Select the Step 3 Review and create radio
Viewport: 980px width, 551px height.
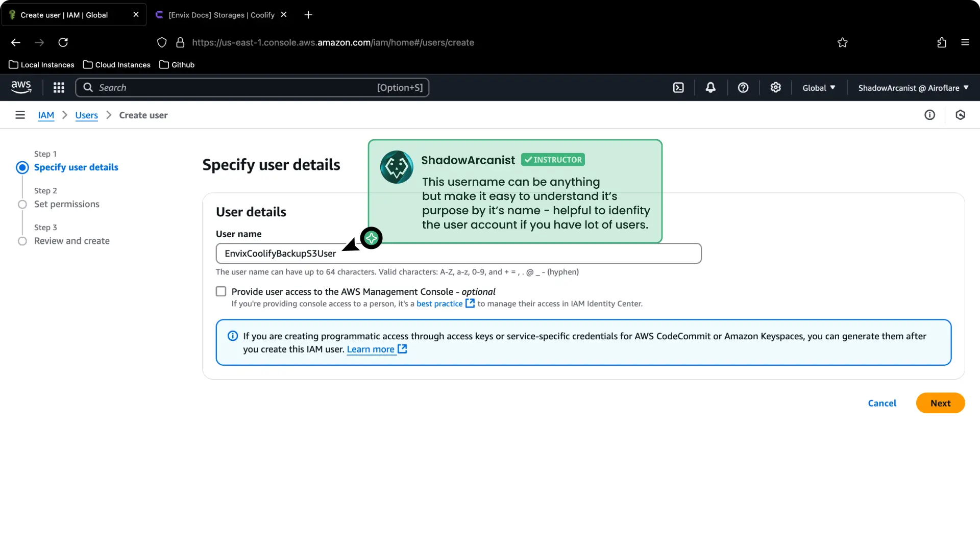click(x=22, y=241)
